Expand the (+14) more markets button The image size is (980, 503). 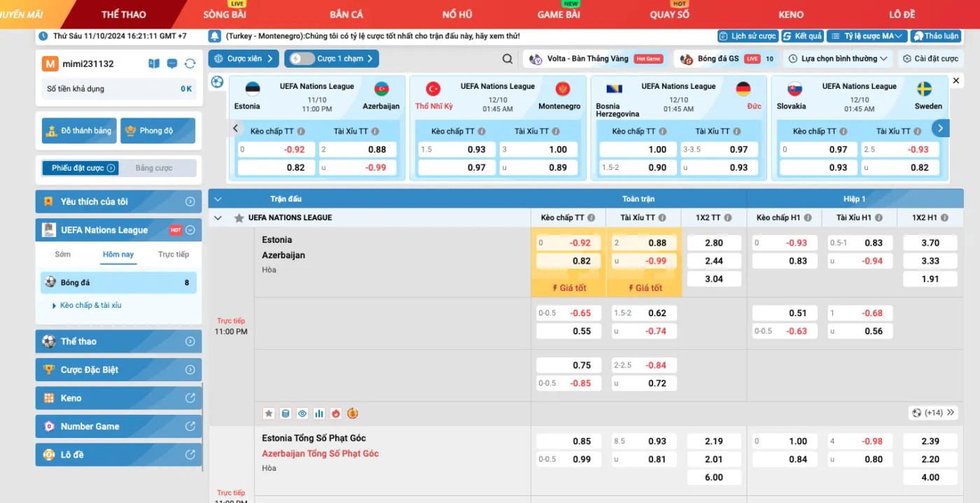[933, 413]
